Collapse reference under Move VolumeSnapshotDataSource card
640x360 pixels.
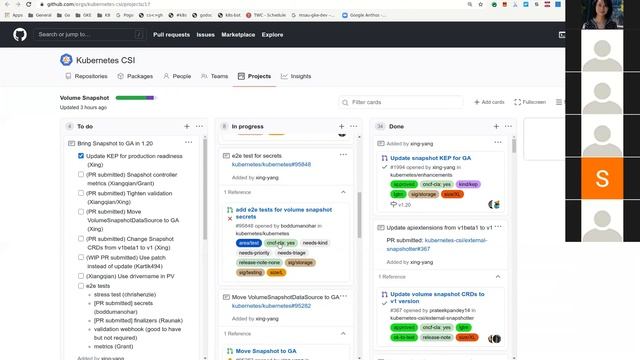[343, 334]
